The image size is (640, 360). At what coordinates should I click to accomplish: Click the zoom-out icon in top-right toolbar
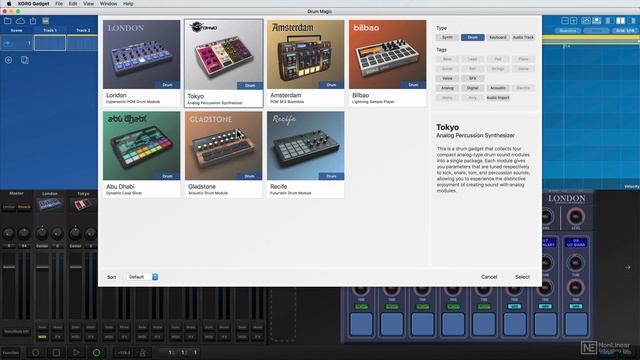(x=565, y=20)
